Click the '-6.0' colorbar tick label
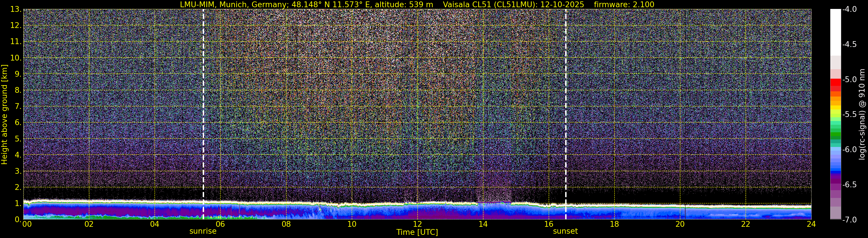 (x=850, y=149)
